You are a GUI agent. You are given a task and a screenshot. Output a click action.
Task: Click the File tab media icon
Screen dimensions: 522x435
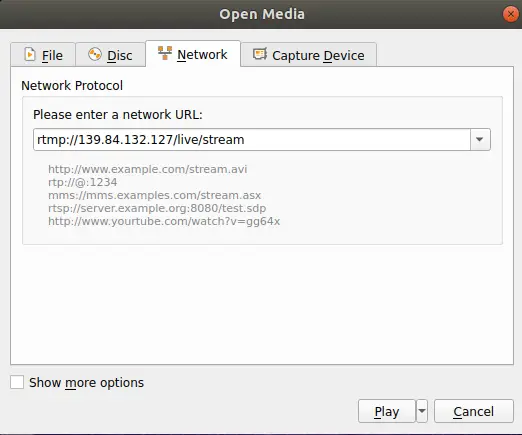tap(30, 54)
